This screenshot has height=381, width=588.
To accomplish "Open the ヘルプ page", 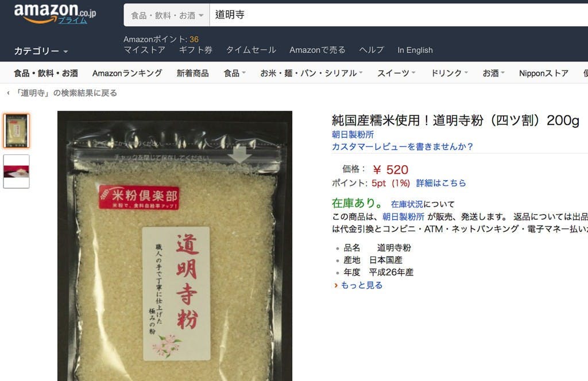I will coord(372,50).
